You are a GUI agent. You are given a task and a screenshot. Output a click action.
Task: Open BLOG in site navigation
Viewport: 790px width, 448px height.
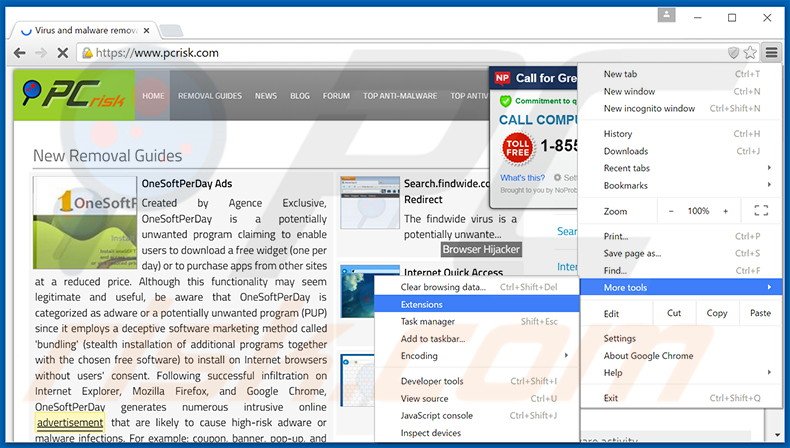(300, 95)
